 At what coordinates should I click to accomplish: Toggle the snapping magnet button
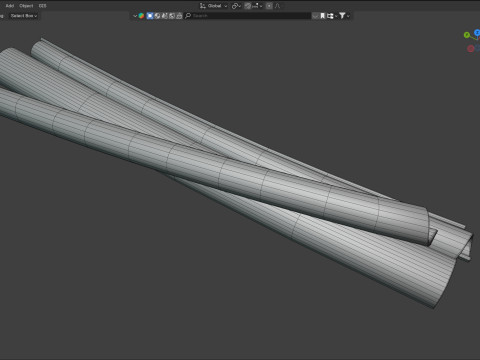248,6
